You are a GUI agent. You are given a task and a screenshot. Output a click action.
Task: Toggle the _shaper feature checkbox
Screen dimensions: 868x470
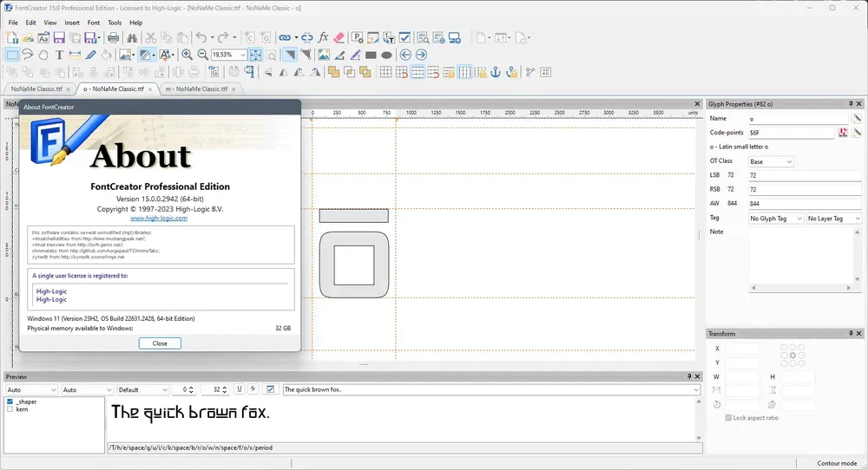click(10, 402)
